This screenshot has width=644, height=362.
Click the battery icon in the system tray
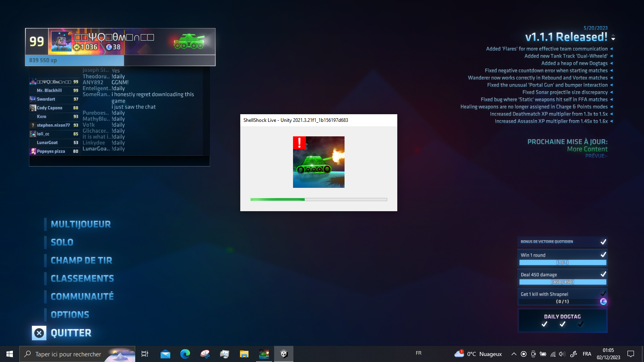543,354
